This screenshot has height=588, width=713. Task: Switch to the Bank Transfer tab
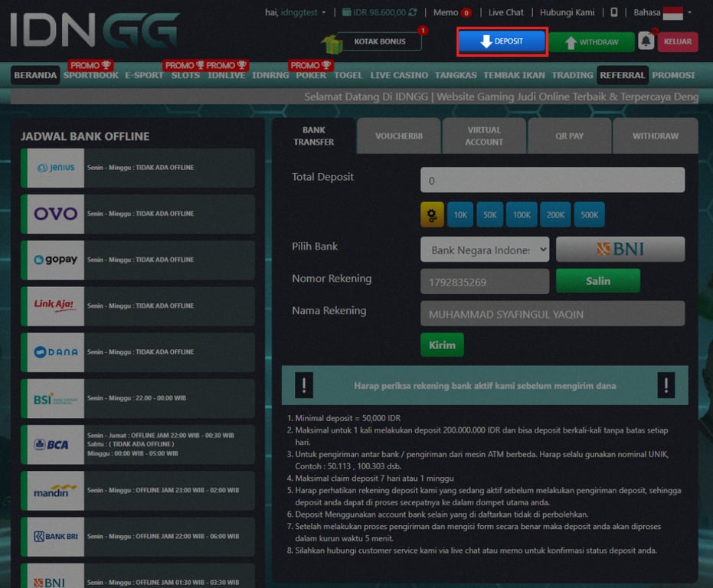click(x=314, y=136)
